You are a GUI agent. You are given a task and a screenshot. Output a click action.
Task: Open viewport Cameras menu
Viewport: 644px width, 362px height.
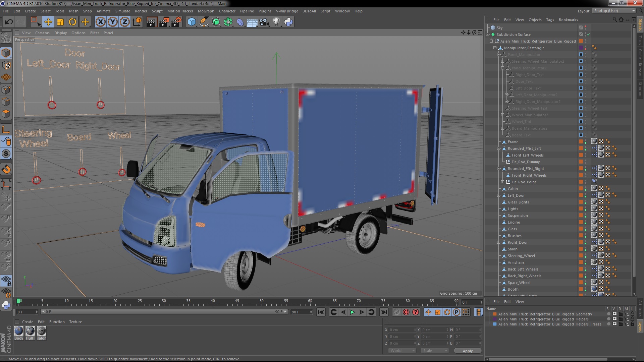(42, 33)
